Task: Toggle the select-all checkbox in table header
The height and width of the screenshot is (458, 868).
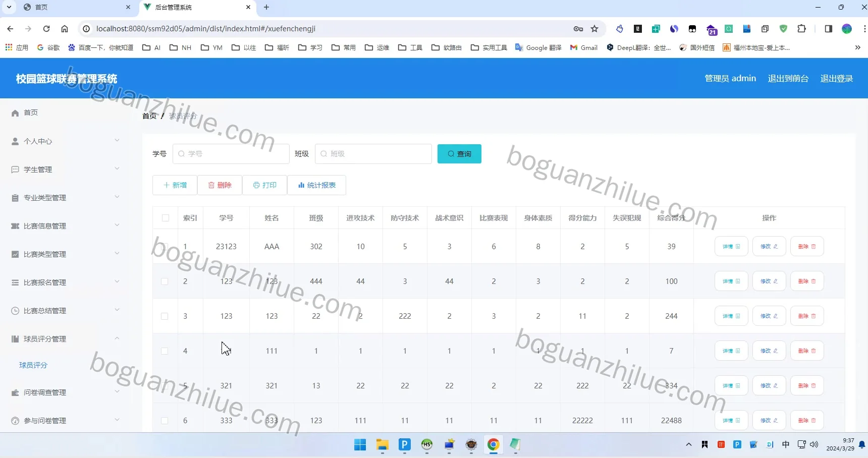Action: point(166,218)
